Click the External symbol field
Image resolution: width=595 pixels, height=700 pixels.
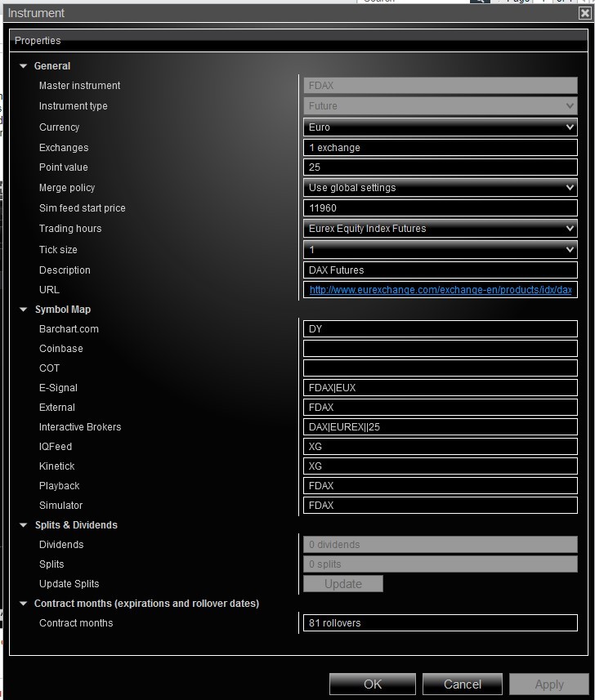(440, 408)
